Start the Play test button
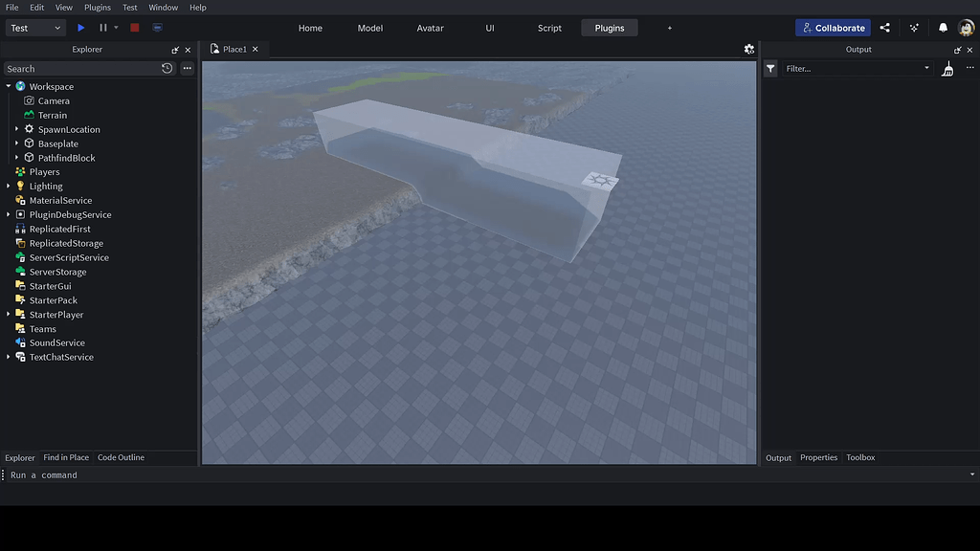Screen dimensions: 980x551 (x=80, y=28)
